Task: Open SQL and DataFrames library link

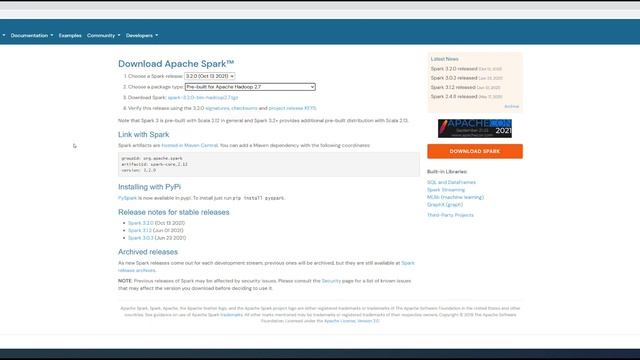Action: (x=451, y=182)
